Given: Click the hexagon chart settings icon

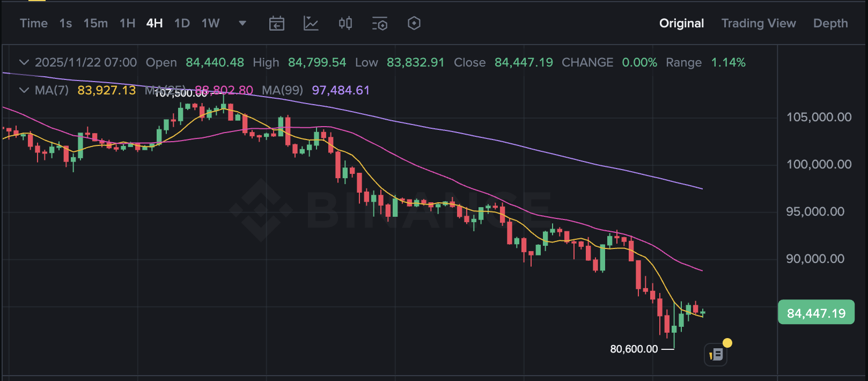Looking at the screenshot, I should pos(414,24).
